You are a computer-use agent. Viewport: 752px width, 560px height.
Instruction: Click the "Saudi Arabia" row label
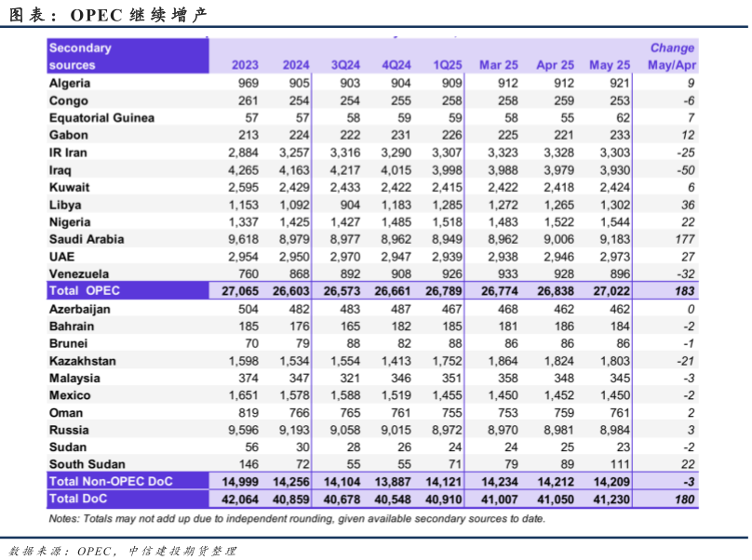87,239
